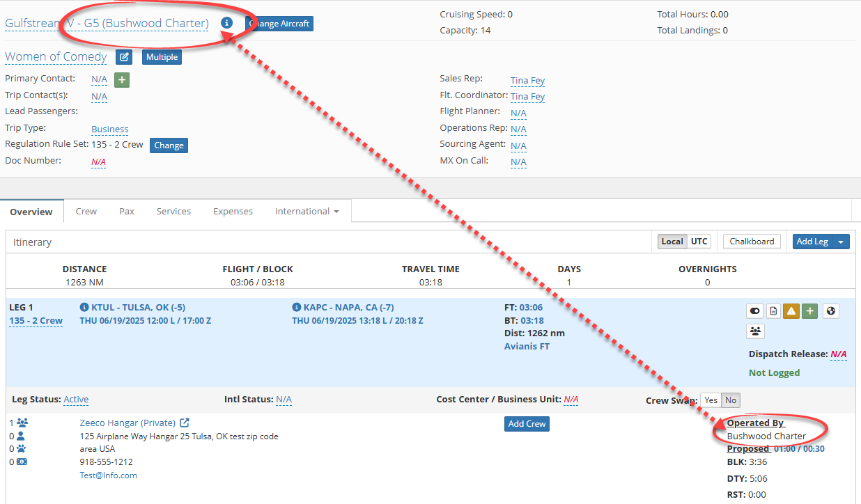Open the Chalkboard view
Image resolution: width=861 pixels, height=504 pixels.
pyautogui.click(x=752, y=242)
